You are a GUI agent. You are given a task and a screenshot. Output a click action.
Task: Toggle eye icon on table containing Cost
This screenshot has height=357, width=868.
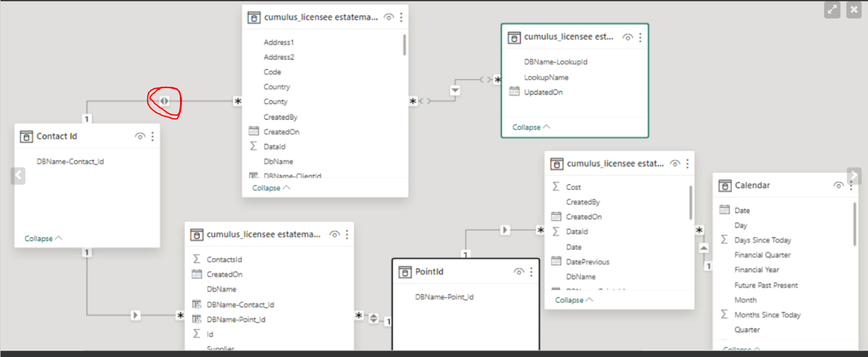[x=675, y=164]
